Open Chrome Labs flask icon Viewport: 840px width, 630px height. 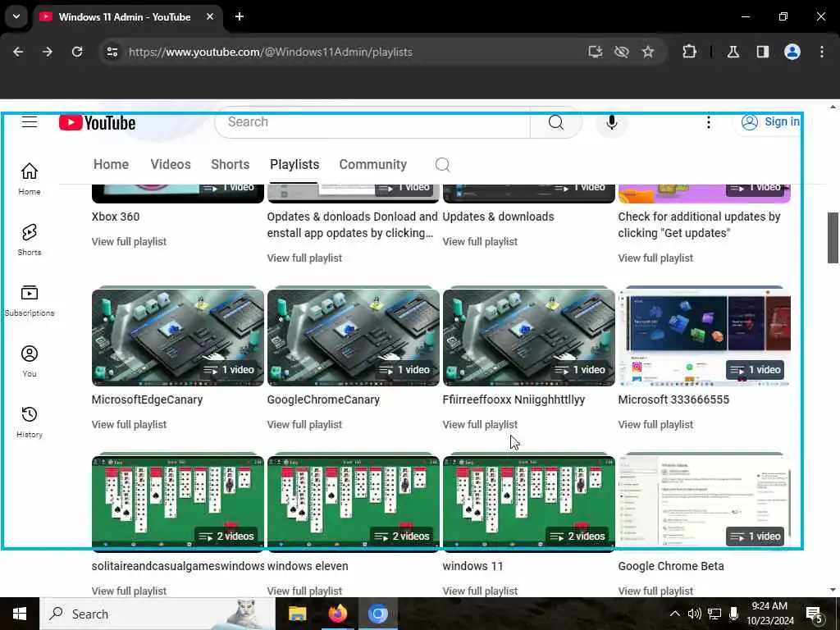(733, 52)
